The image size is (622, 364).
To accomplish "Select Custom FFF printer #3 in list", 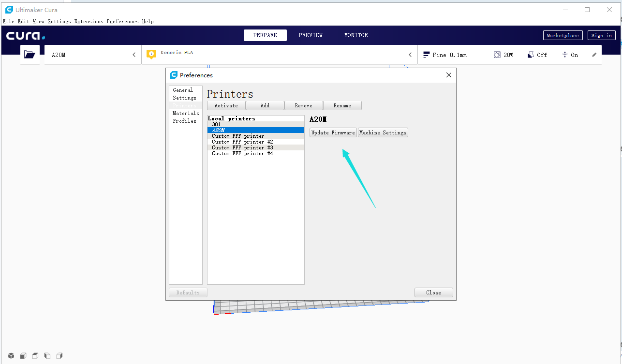I will coord(242,147).
